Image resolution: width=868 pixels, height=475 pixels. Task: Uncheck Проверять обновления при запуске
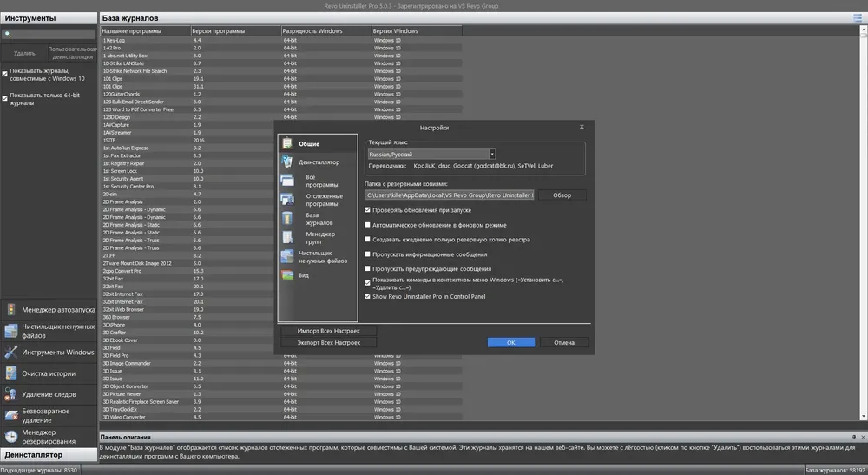367,210
